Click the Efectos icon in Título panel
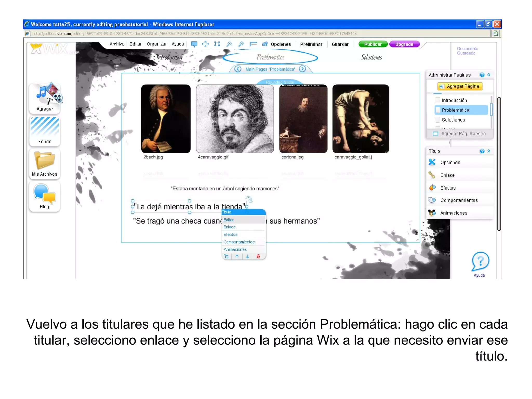The image size is (532, 399). [432, 188]
